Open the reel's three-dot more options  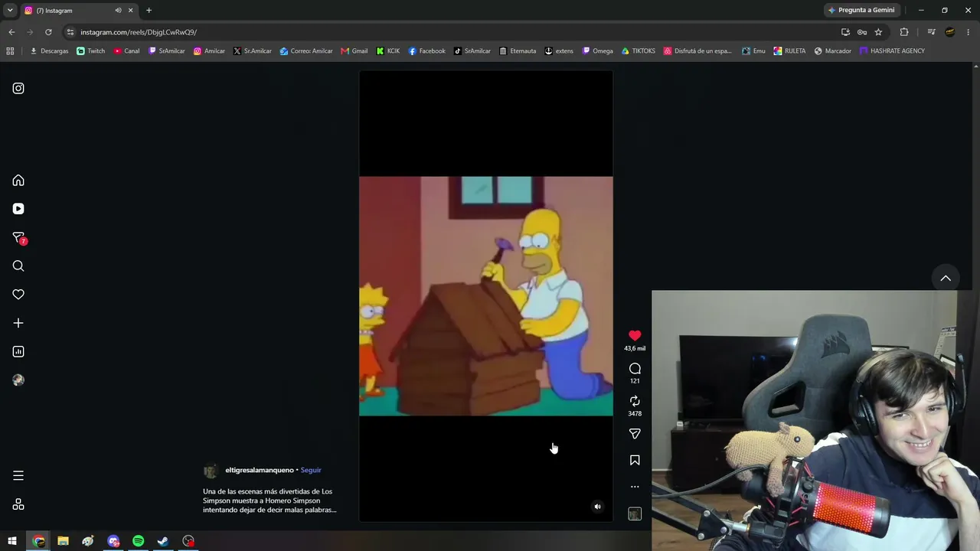(635, 487)
